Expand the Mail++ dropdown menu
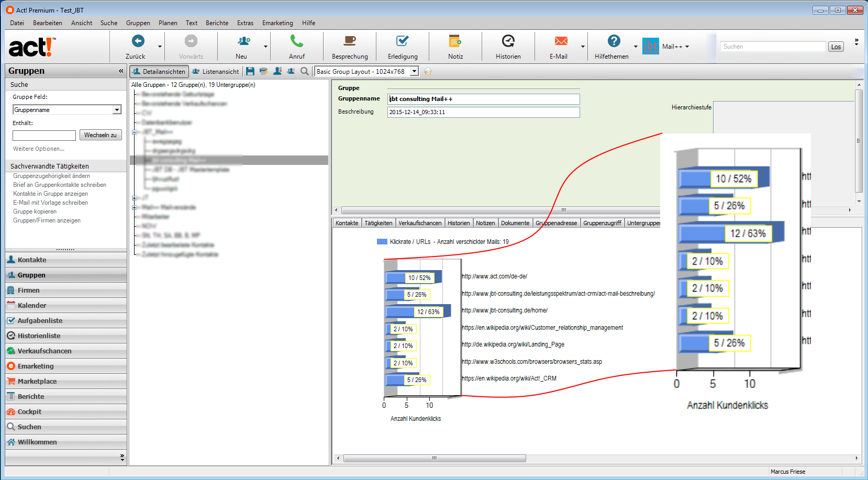The height and width of the screenshot is (480, 868). pyautogui.click(x=687, y=47)
